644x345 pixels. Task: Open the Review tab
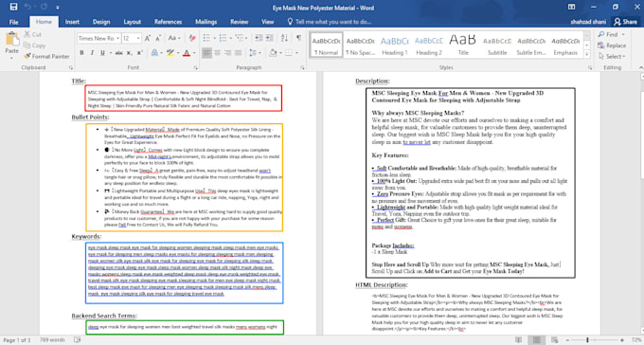239,22
